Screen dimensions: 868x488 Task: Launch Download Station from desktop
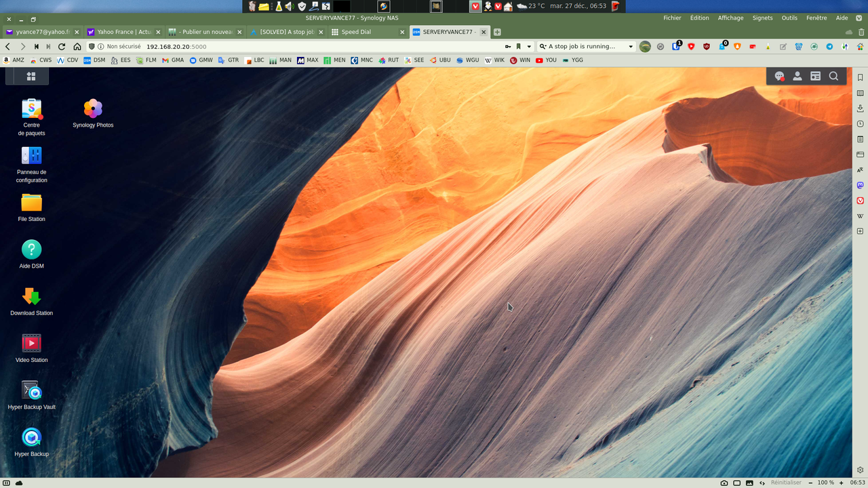[x=32, y=302]
